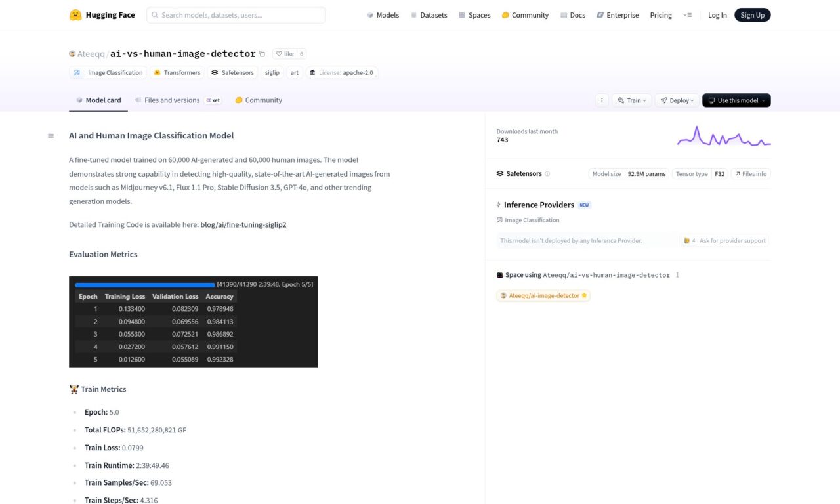This screenshot has width=840, height=504.
Task: Expand the Deploy dropdown
Action: pos(677,100)
